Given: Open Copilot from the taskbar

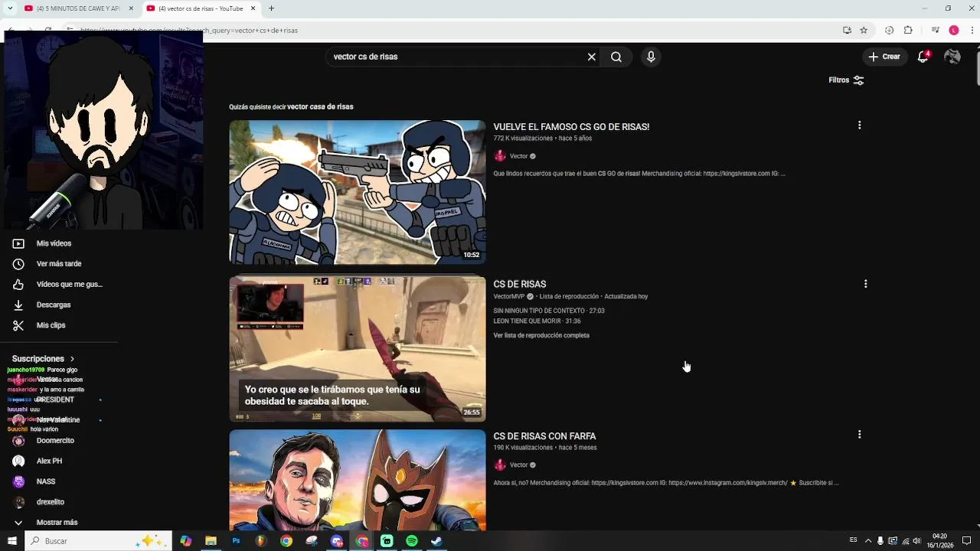Looking at the screenshot, I should 185,541.
